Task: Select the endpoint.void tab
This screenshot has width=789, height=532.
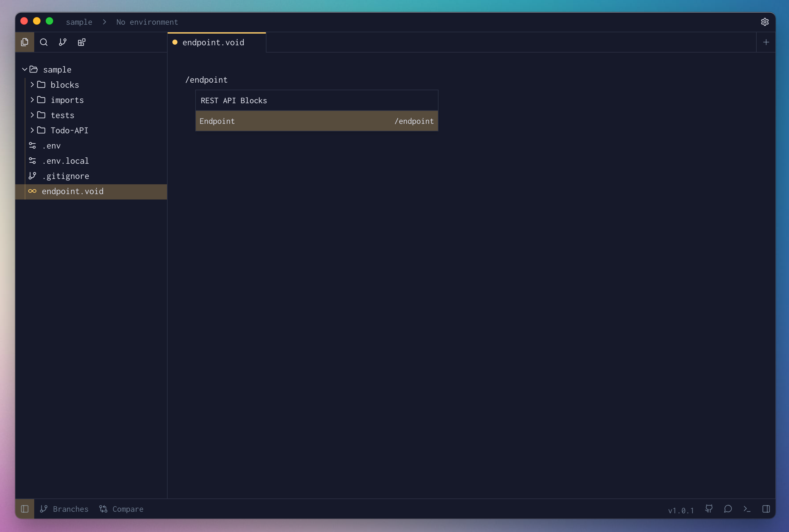Action: (x=213, y=42)
